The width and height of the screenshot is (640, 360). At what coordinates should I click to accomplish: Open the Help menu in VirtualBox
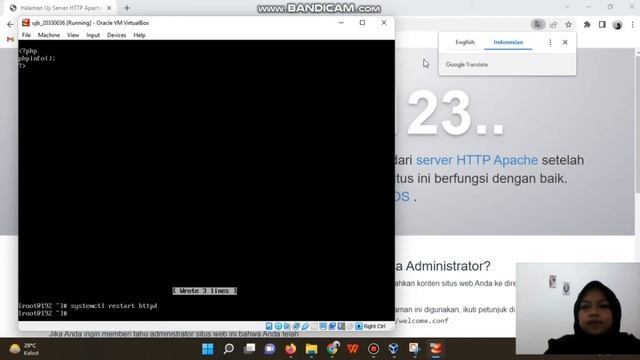139,35
